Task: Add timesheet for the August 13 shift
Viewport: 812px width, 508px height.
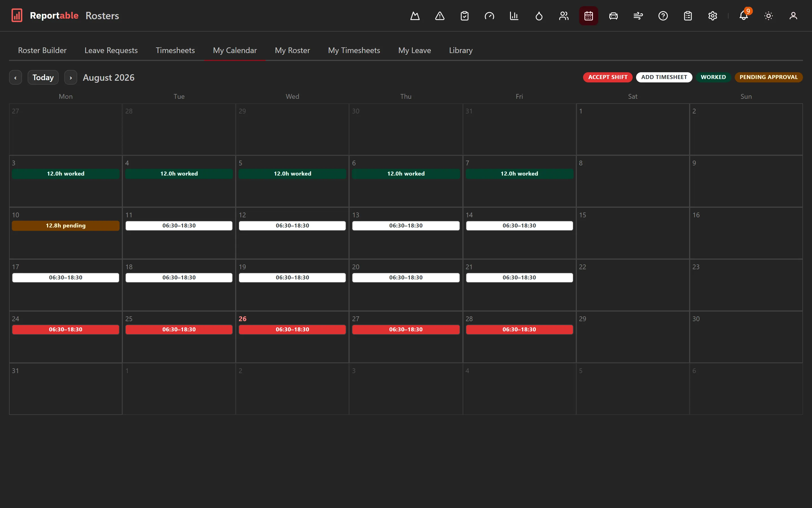Action: pos(406,226)
